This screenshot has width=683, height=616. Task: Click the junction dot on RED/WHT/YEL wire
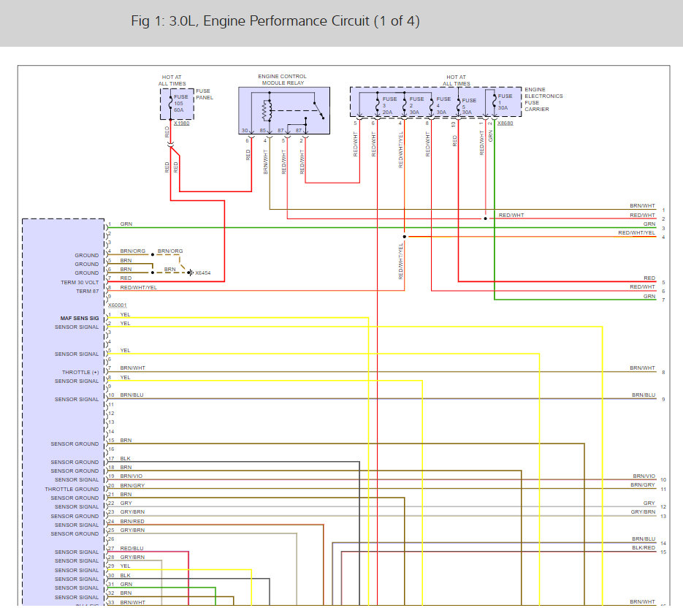405,236
